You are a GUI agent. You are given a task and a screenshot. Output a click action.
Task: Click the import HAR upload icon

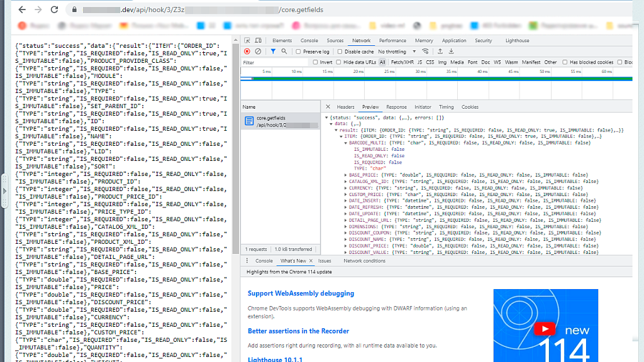pyautogui.click(x=440, y=52)
